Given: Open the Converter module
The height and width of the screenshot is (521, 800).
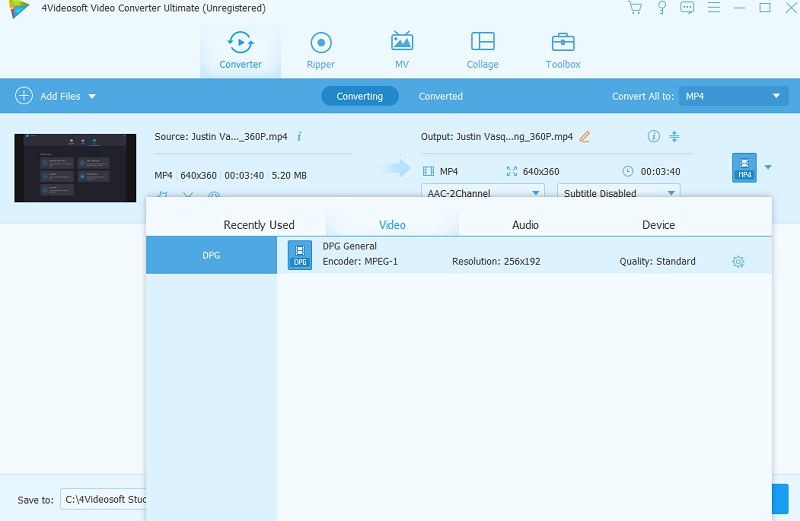Looking at the screenshot, I should click(x=240, y=50).
